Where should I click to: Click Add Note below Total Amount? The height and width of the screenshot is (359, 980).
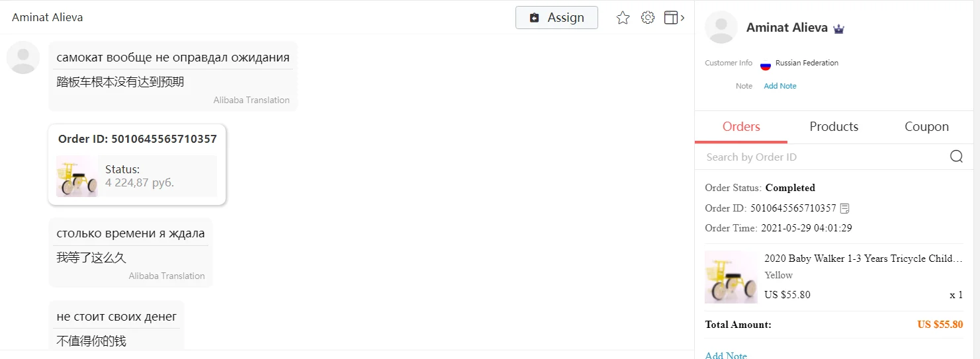click(x=726, y=355)
